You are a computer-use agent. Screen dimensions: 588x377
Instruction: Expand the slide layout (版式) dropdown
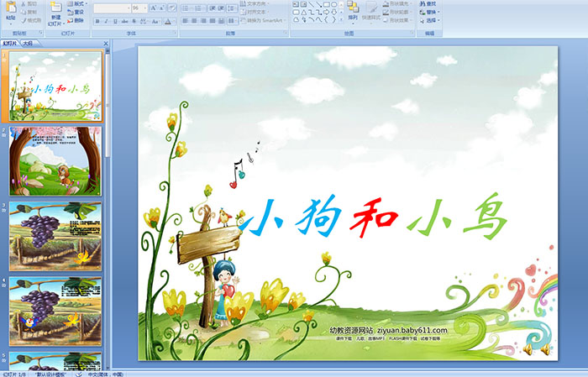click(78, 3)
